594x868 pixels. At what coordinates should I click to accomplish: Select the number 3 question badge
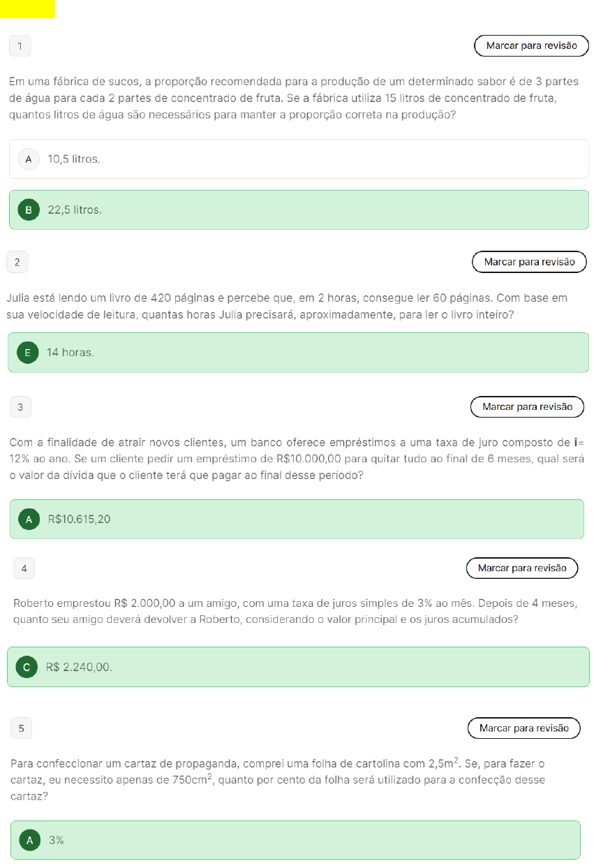click(x=20, y=407)
